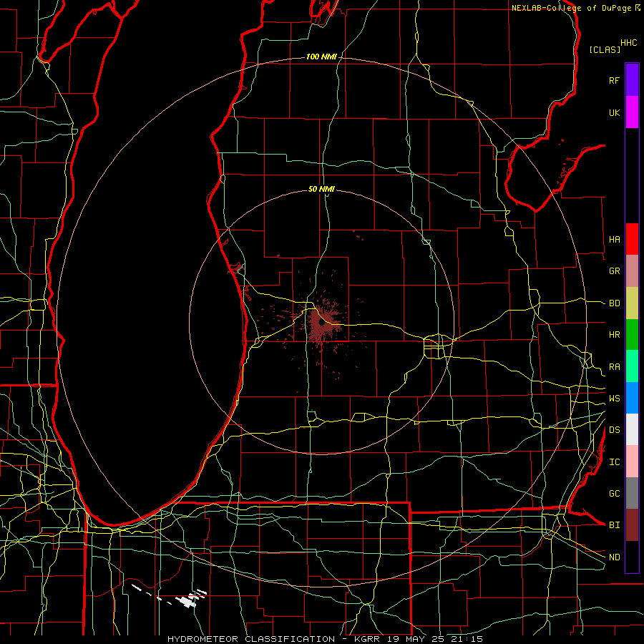
Task: Select the BD yellow legend color
Action: [x=632, y=303]
